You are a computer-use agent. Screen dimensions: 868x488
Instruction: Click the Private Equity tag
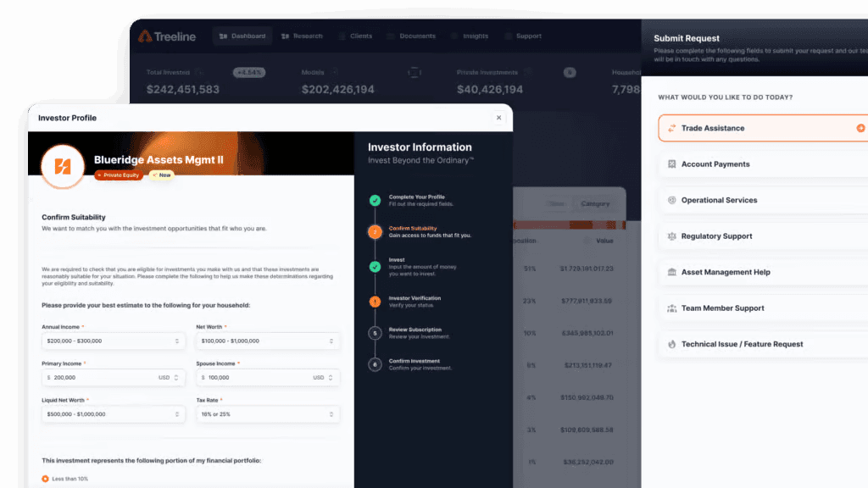119,175
